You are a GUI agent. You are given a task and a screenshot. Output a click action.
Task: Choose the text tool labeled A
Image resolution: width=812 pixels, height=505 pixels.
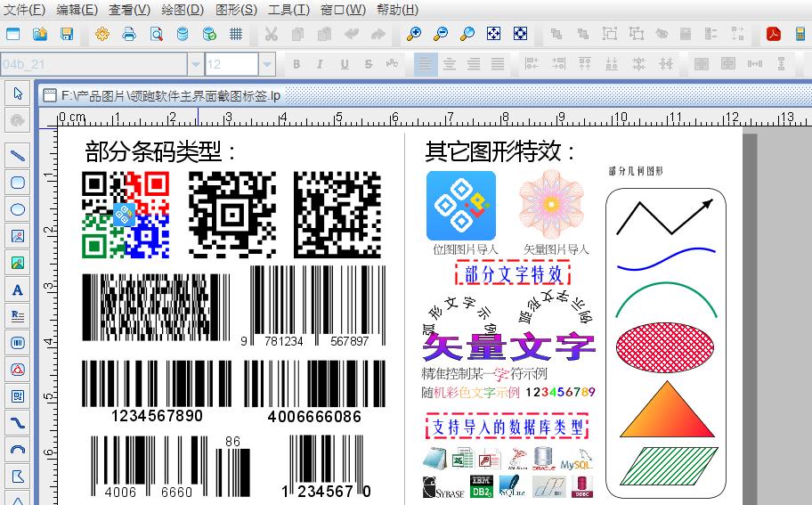(x=17, y=289)
